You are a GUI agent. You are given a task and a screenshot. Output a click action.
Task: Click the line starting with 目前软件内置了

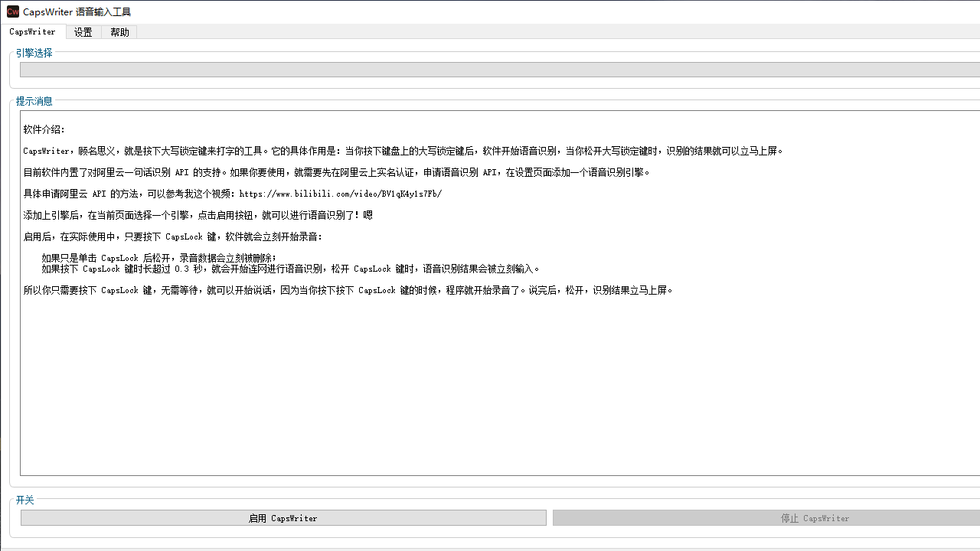[x=336, y=172]
